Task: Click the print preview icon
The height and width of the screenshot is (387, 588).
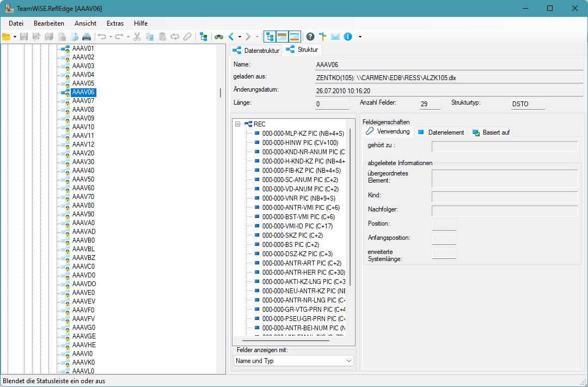Action: pyautogui.click(x=75, y=37)
